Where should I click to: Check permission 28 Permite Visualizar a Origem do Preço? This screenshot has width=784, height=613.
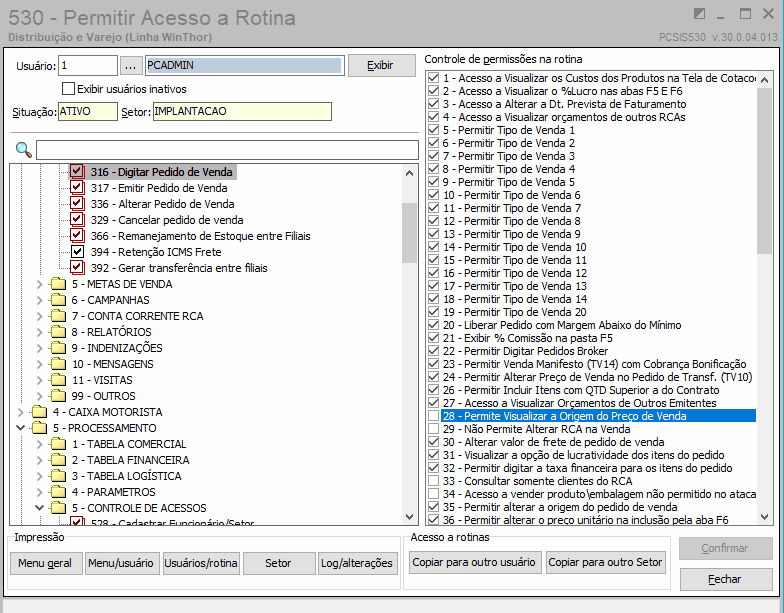tap(434, 416)
